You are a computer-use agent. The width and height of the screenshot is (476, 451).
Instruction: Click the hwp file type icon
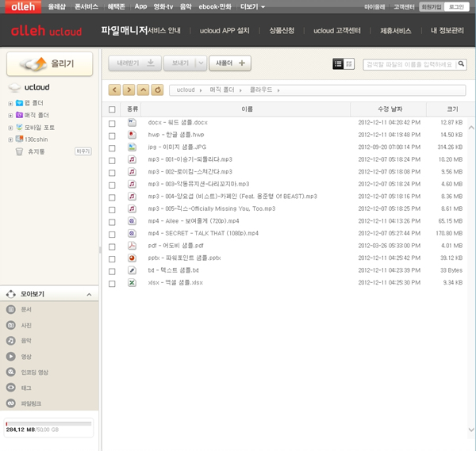pyautogui.click(x=132, y=135)
